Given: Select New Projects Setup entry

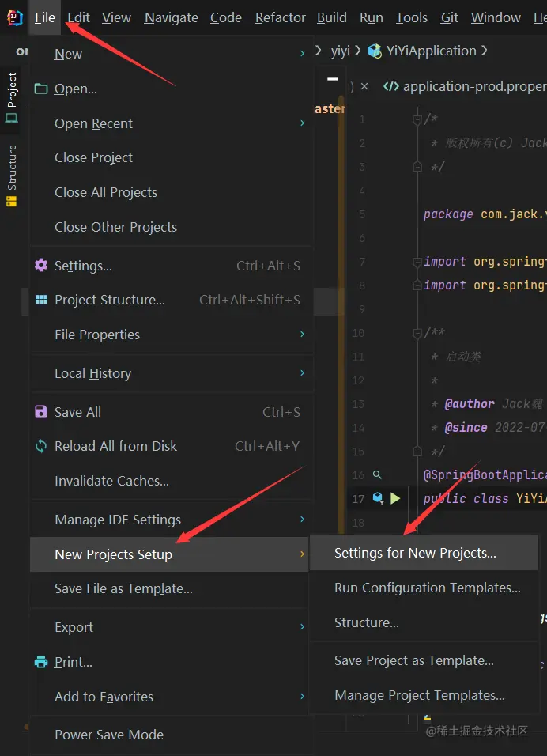Looking at the screenshot, I should coord(169,554).
